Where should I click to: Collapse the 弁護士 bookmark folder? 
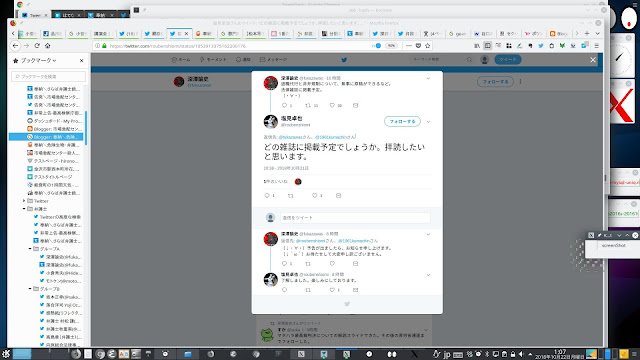24,209
